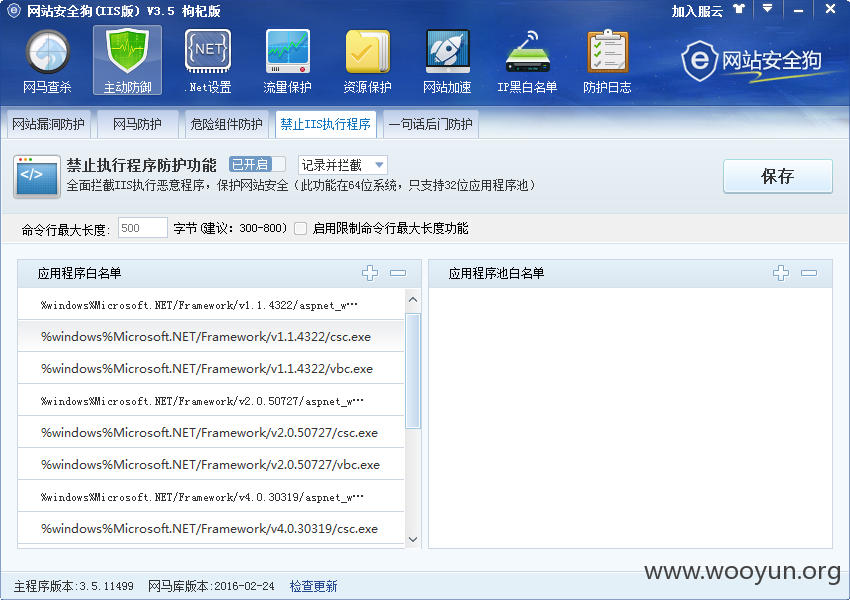850x600 pixels.
Task: Select v4.0.30319/aspnet_w… whitelist row
Action: (211, 496)
